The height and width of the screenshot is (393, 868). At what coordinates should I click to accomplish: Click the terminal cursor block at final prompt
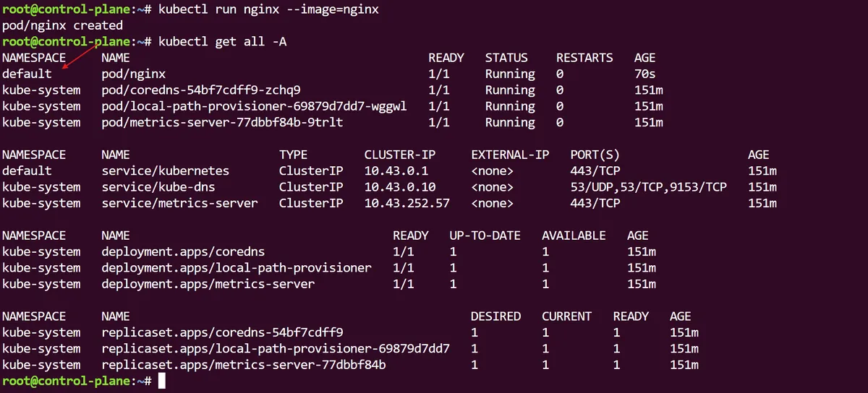tap(161, 381)
